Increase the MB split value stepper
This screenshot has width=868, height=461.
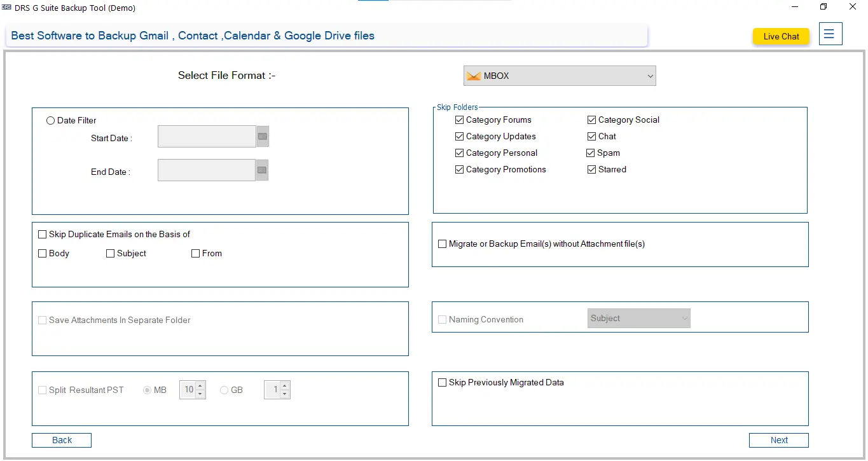[x=200, y=385]
